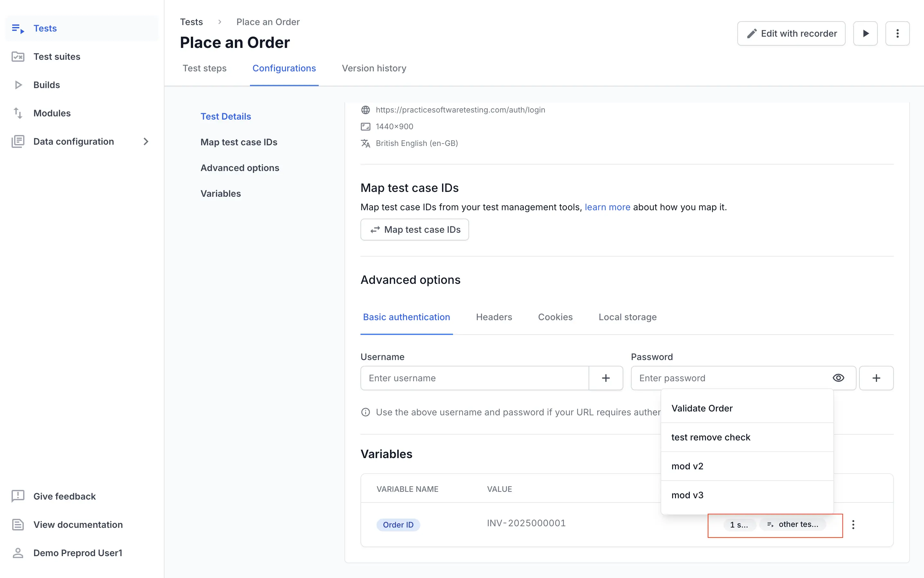Viewport: 924px width, 578px height.
Task: Click the run test play icon
Action: [x=865, y=34]
